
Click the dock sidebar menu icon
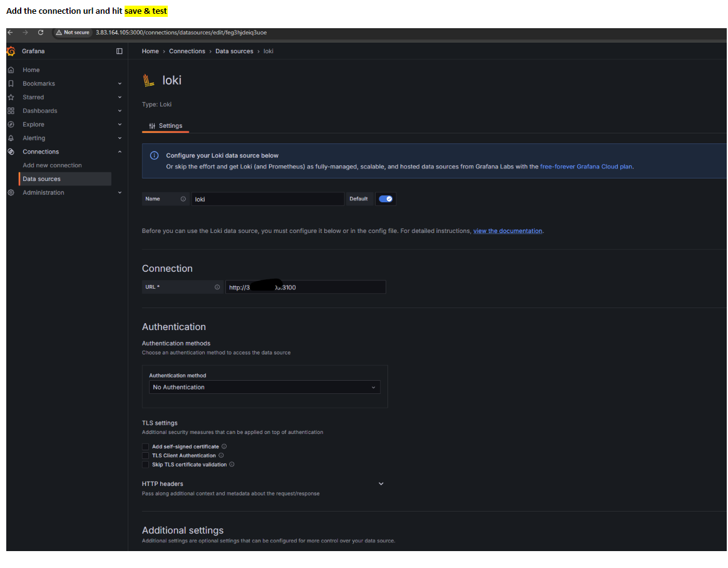pyautogui.click(x=120, y=51)
